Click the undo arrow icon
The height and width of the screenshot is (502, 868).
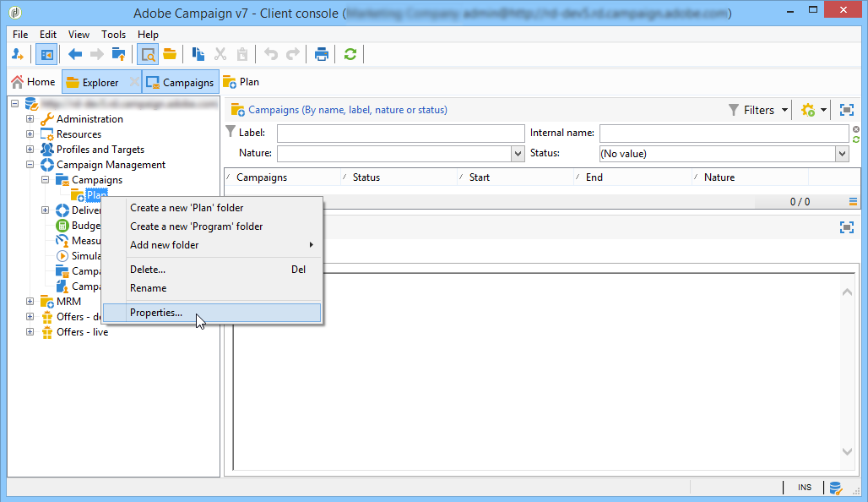coord(271,54)
